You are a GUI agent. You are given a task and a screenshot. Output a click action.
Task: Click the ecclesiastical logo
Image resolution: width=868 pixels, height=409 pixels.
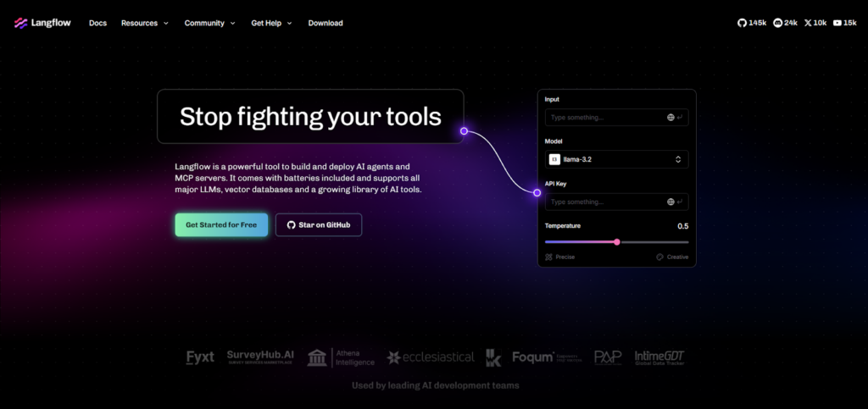tap(431, 357)
